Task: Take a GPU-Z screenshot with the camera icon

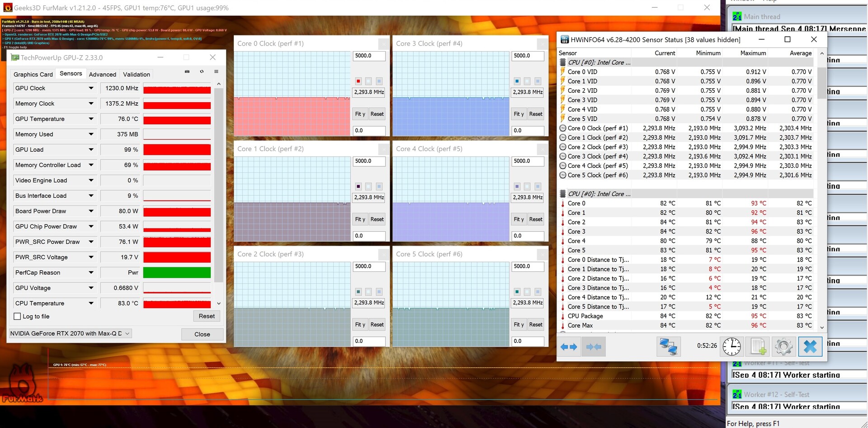Action: pyautogui.click(x=187, y=71)
